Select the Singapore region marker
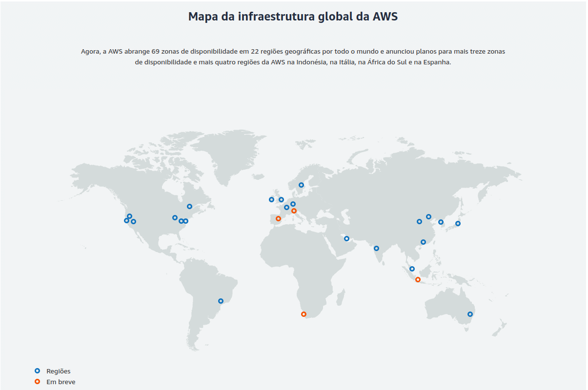This screenshot has height=390, width=588. [412, 269]
